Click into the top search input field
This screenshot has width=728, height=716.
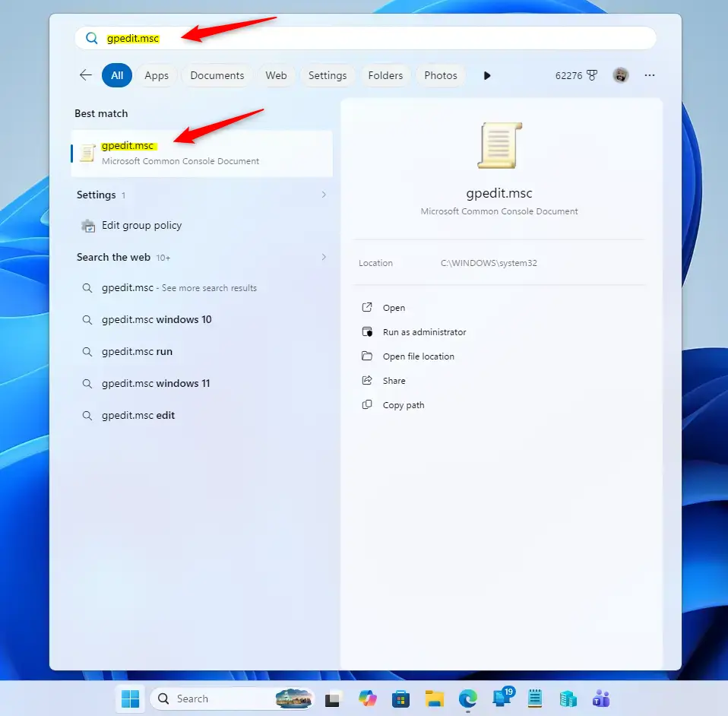366,38
